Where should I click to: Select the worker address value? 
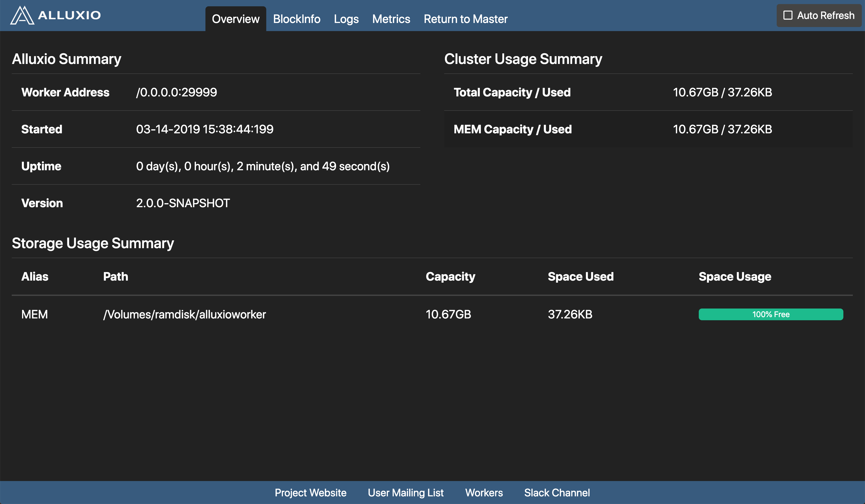click(176, 92)
